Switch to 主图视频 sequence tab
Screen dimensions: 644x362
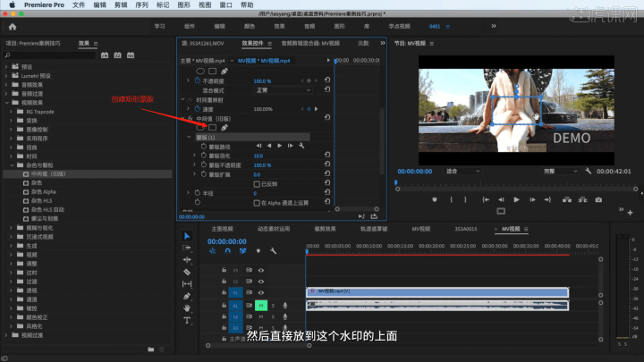pyautogui.click(x=222, y=229)
